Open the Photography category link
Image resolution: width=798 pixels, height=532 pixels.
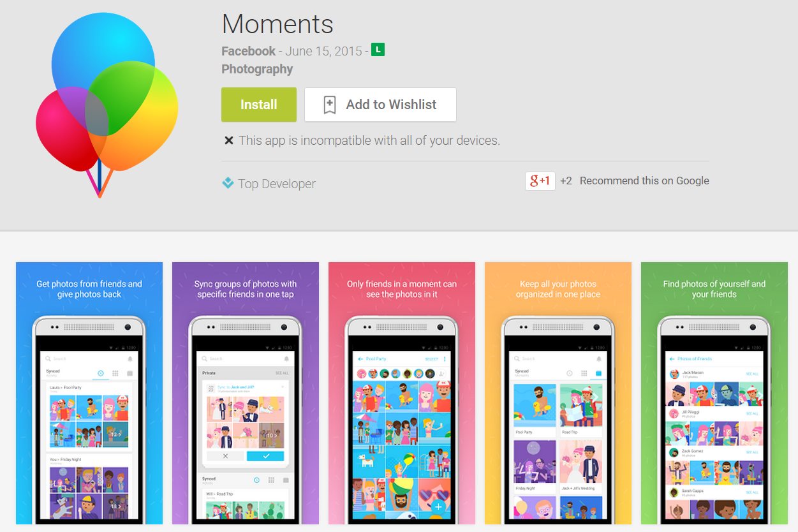click(257, 69)
